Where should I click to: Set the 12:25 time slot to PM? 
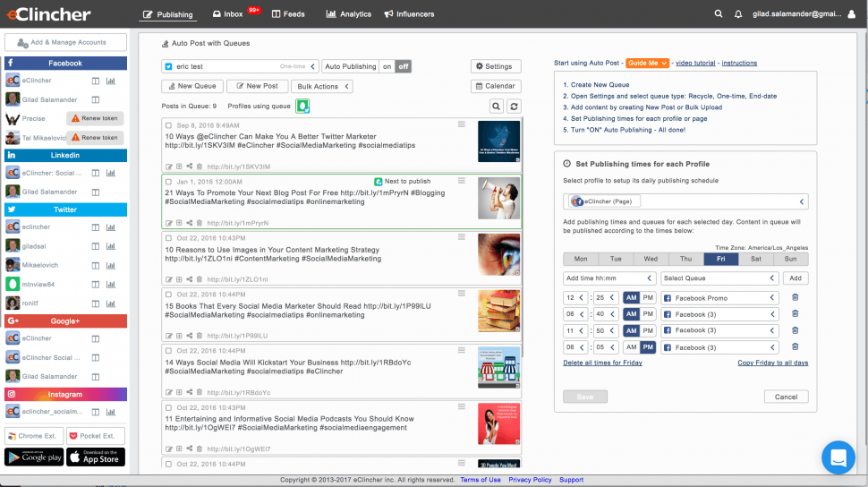coord(648,297)
